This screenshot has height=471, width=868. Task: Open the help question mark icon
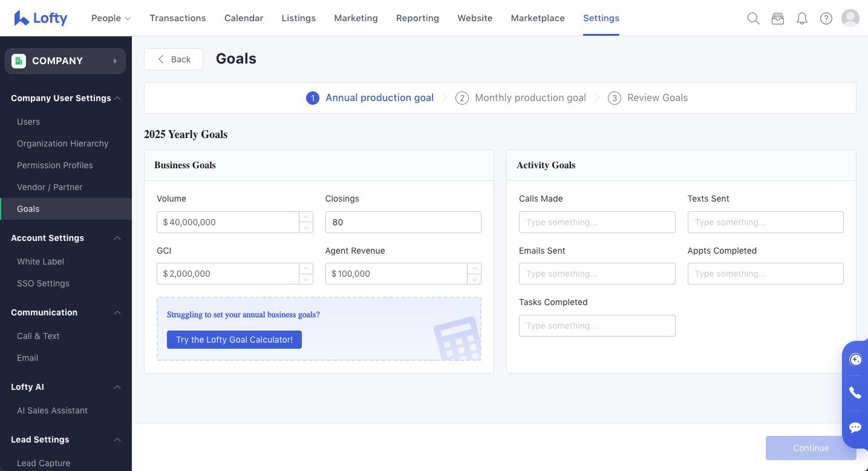click(826, 18)
